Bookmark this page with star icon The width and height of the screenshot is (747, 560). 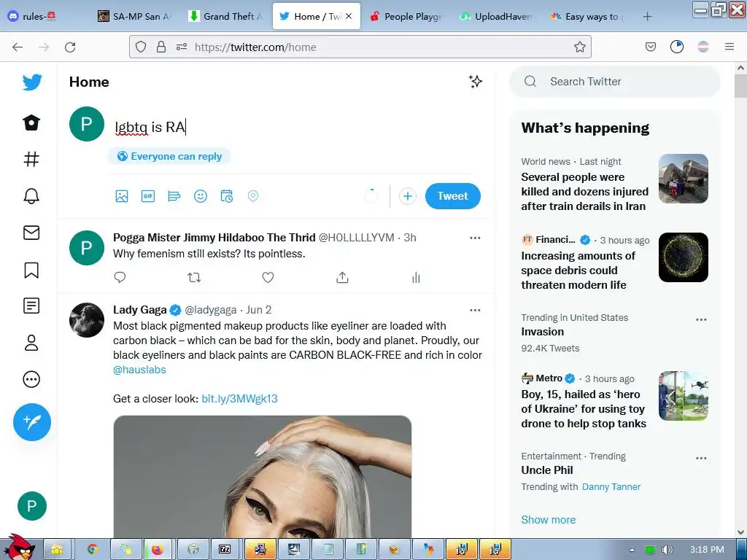580,47
